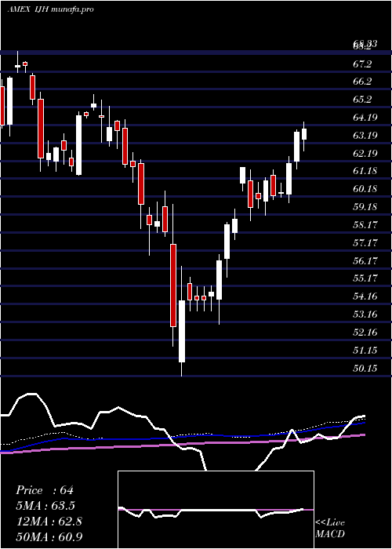
Task: Click the 'Price : 64' readout
Action: (x=45, y=490)
